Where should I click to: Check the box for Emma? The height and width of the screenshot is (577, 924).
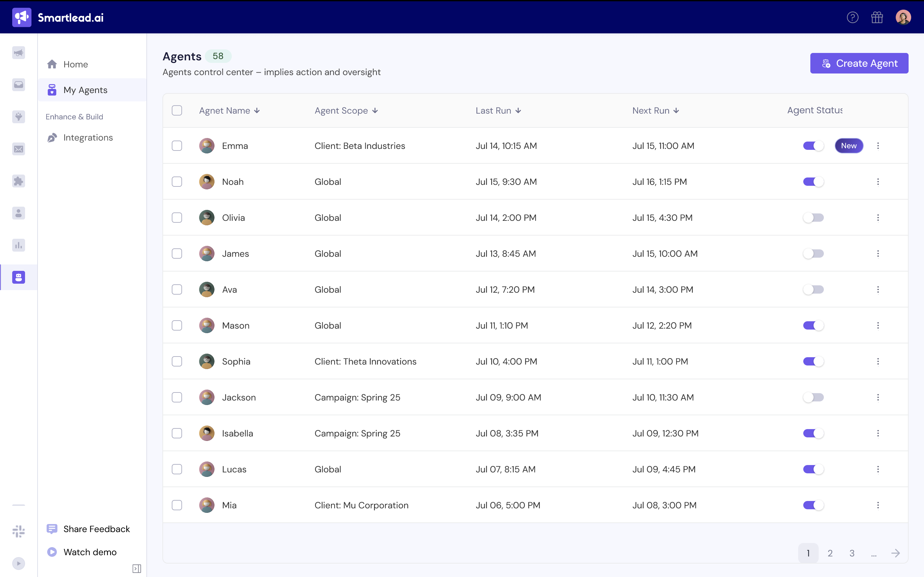pyautogui.click(x=177, y=146)
